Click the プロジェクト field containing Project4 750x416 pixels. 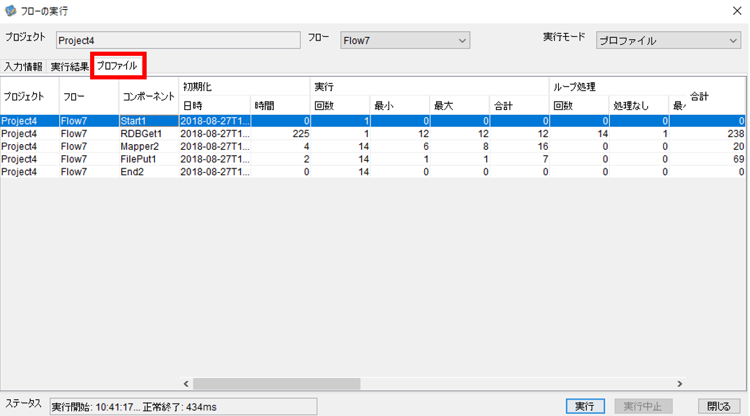(x=178, y=41)
